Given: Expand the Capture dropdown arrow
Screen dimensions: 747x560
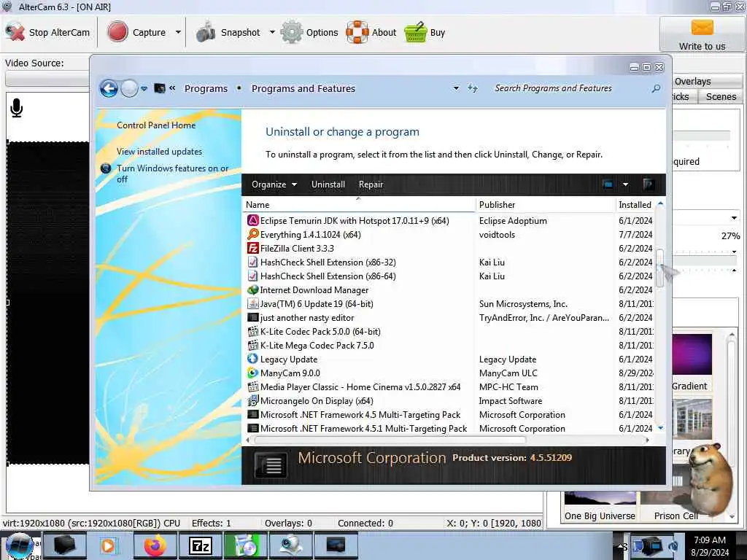Looking at the screenshot, I should [178, 32].
